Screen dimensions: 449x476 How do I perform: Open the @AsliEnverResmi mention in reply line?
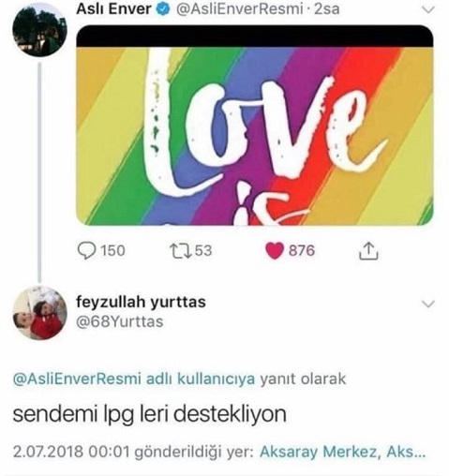pos(77,379)
